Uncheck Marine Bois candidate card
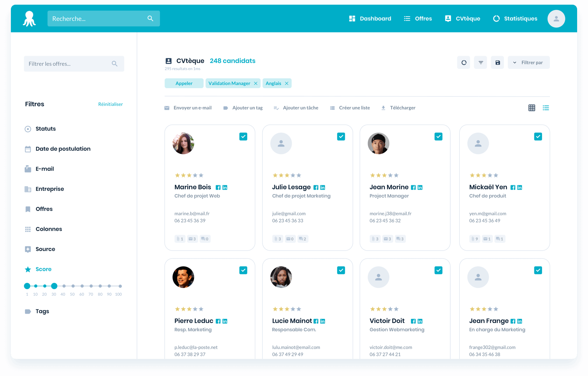This screenshot has width=588, height=376. pos(243,137)
